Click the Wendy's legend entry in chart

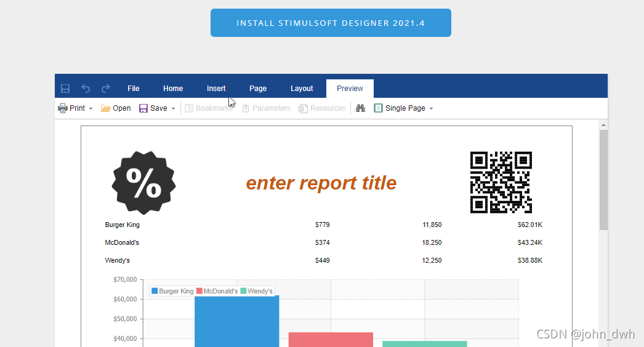tap(256, 291)
